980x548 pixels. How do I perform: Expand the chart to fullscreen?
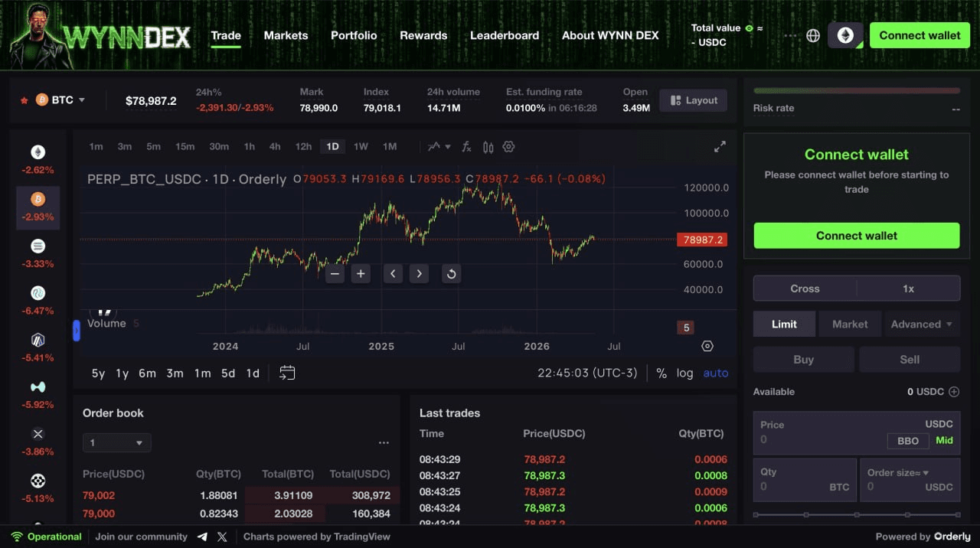720,146
